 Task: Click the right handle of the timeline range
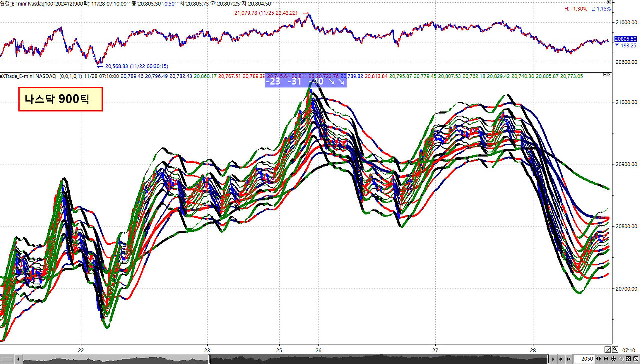click(x=548, y=359)
